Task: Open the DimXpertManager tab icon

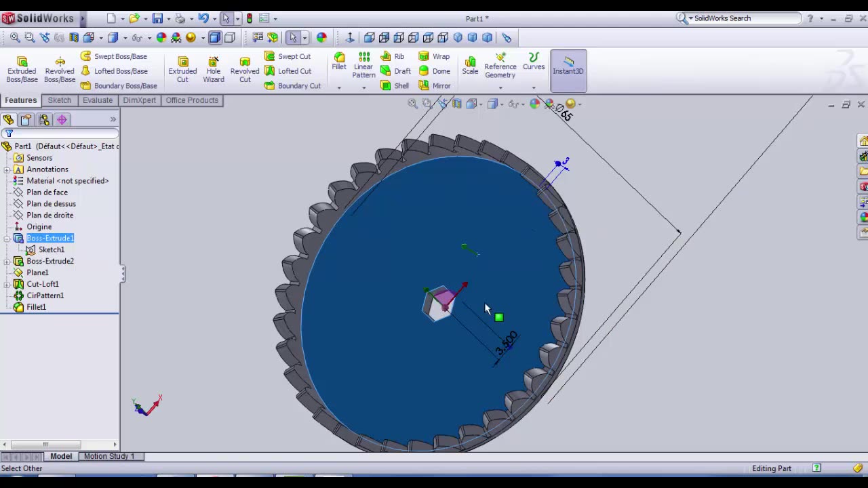Action: tap(62, 120)
